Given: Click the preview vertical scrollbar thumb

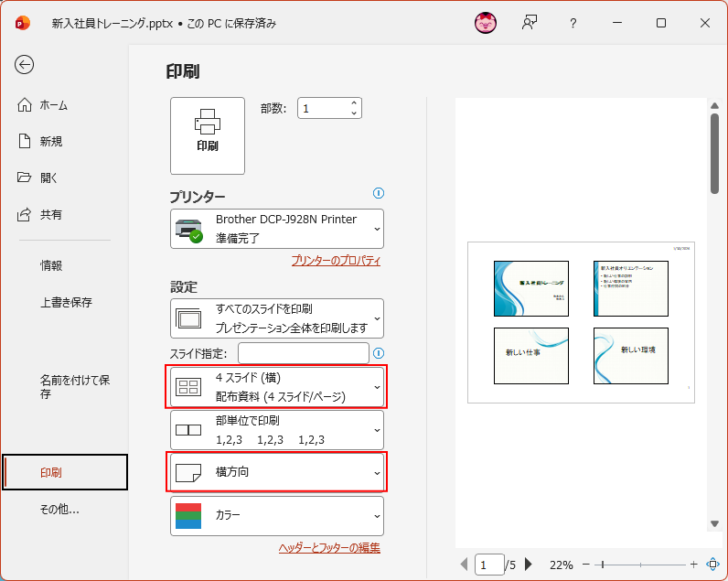Looking at the screenshot, I should [715, 154].
